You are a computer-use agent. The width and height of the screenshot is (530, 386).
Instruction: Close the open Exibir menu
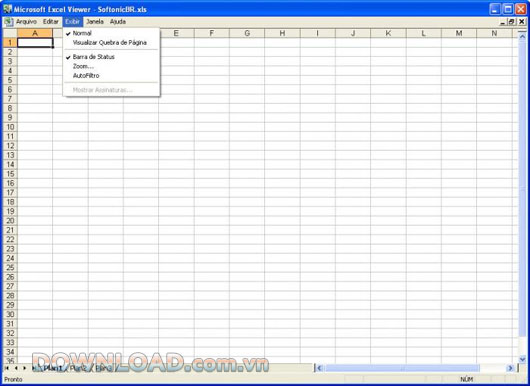[73, 22]
